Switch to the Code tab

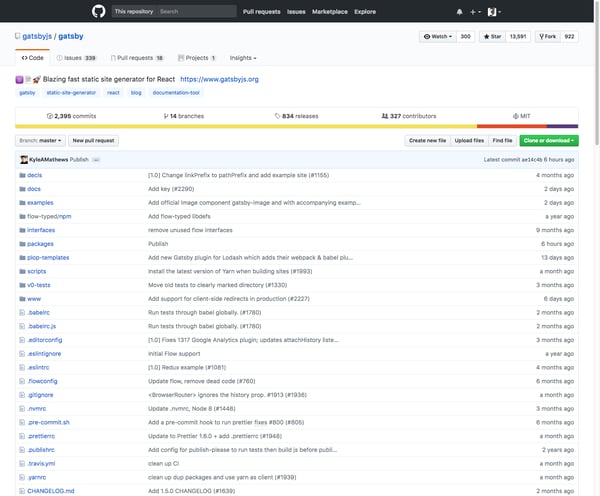tap(33, 58)
